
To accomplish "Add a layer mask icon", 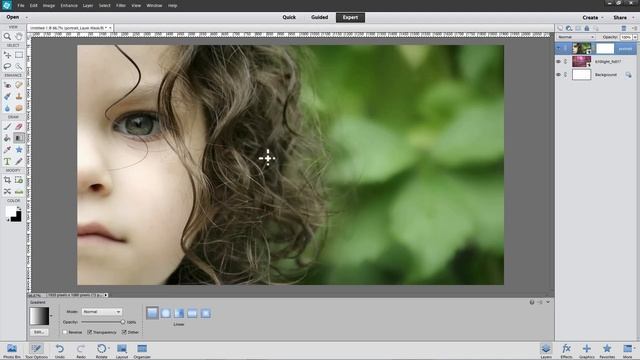I will coord(578,28).
